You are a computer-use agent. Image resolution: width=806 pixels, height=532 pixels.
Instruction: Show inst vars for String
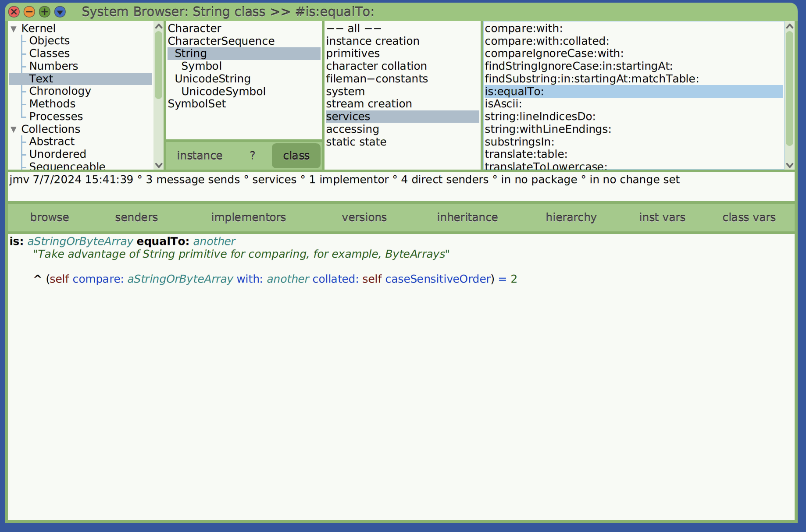click(x=662, y=217)
